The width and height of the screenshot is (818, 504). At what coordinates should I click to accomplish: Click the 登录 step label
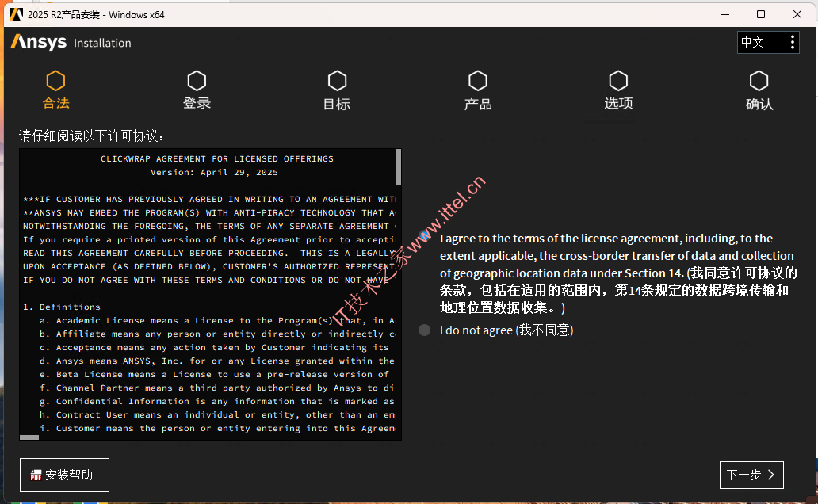coord(197,104)
